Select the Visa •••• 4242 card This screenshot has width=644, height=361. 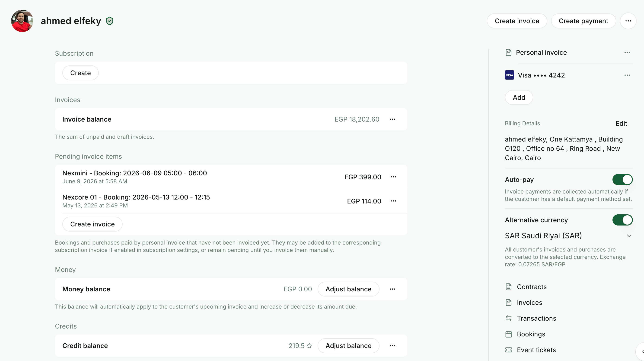(541, 75)
